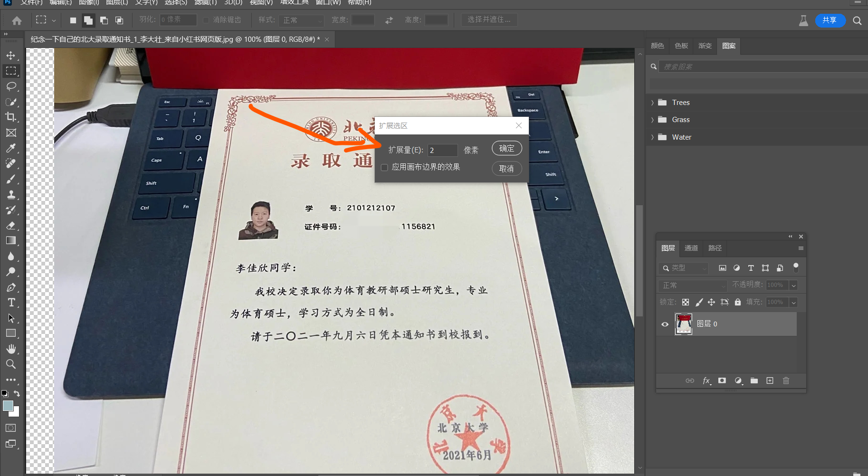Click the trash icon in the layers panel
Screen dimensions: 868x476
[x=786, y=381]
